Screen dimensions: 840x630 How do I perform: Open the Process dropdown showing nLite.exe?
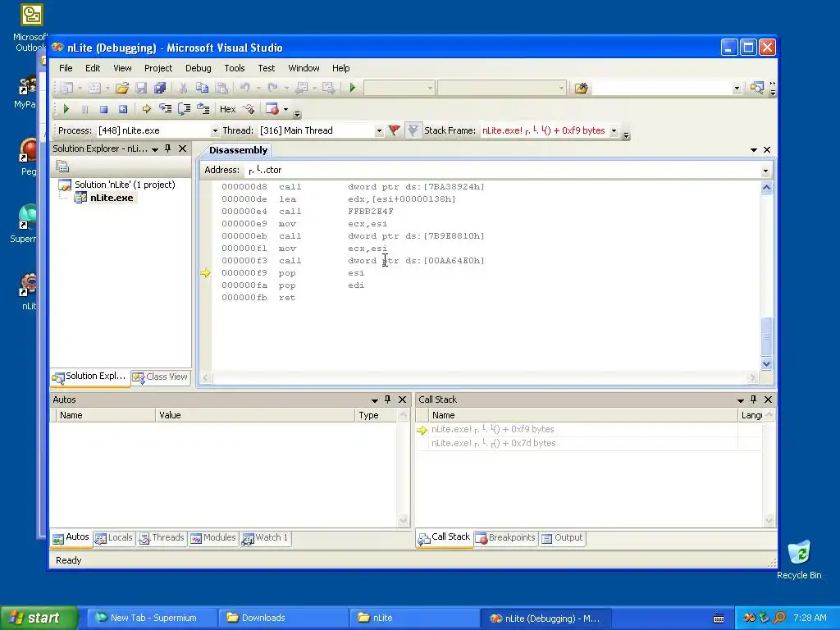point(215,130)
